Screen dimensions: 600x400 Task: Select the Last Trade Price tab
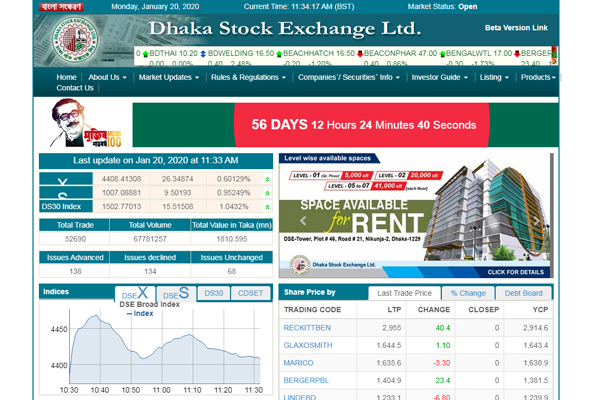(x=404, y=293)
